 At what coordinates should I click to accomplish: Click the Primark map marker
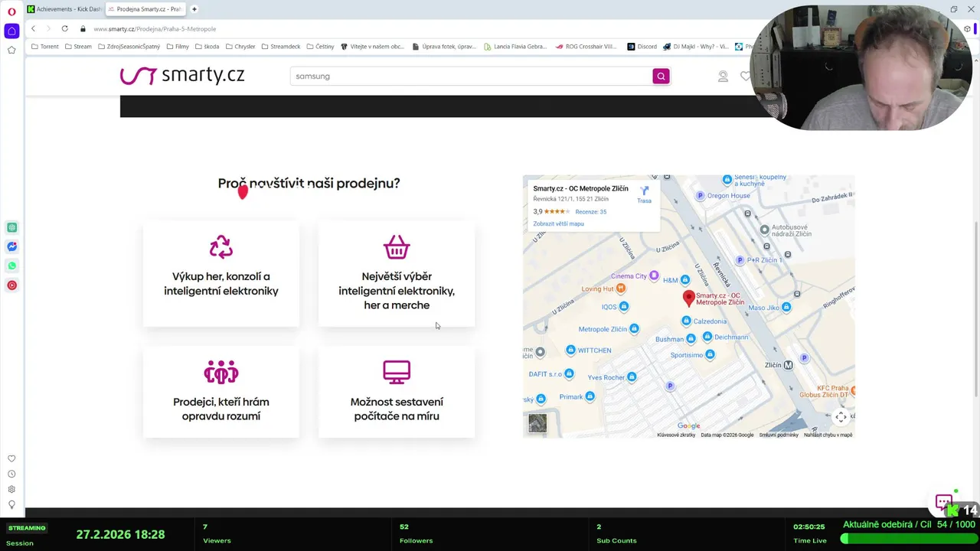pyautogui.click(x=590, y=396)
